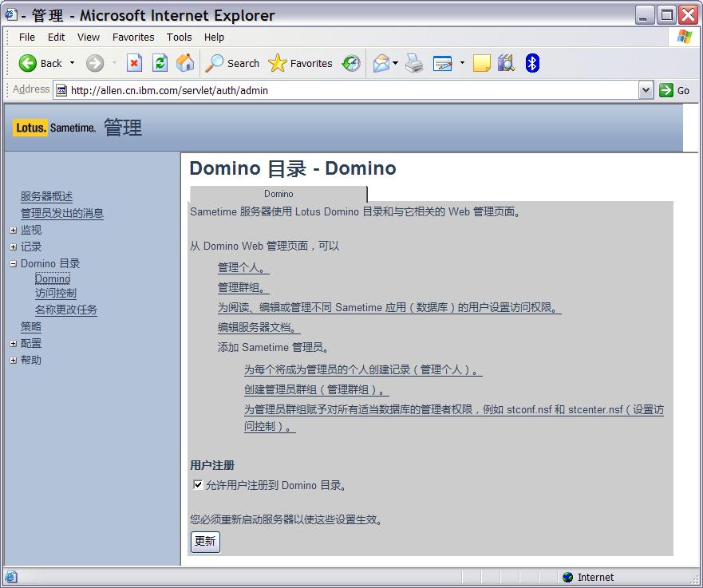703x588 pixels.
Task: Open the Edit menu
Action: click(56, 37)
